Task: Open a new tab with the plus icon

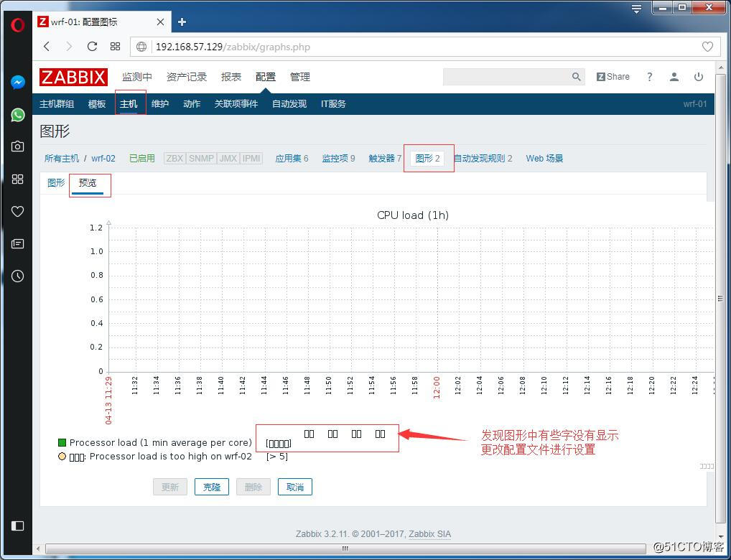Action: (x=182, y=22)
